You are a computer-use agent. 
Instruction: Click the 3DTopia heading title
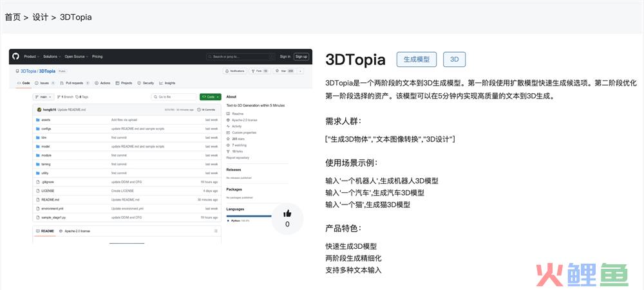(355, 60)
